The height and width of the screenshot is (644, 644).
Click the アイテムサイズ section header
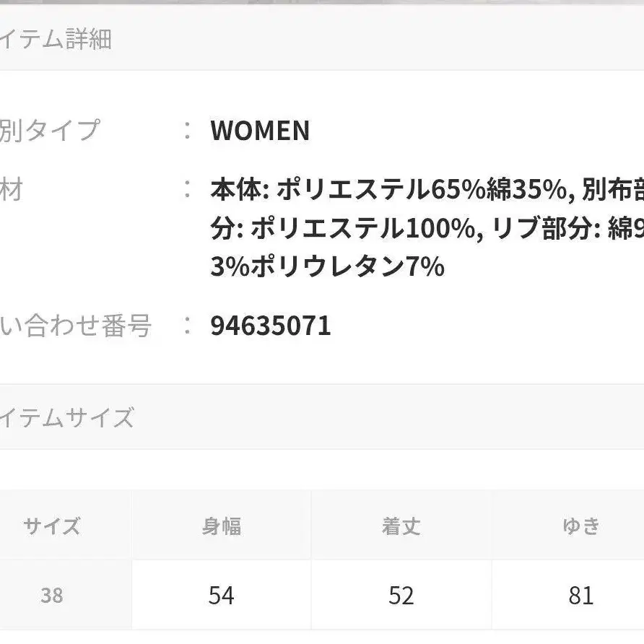67,417
